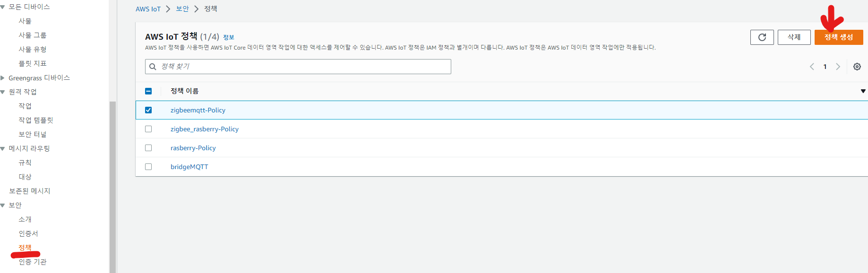This screenshot has width=868, height=273.
Task: Select 정책 in sidebar
Action: [x=25, y=247]
